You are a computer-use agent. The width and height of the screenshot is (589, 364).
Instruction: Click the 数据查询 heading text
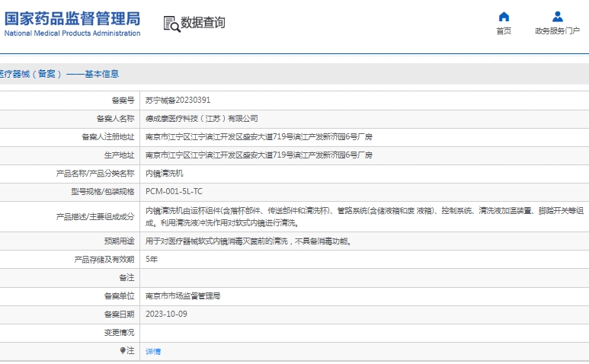pyautogui.click(x=203, y=23)
